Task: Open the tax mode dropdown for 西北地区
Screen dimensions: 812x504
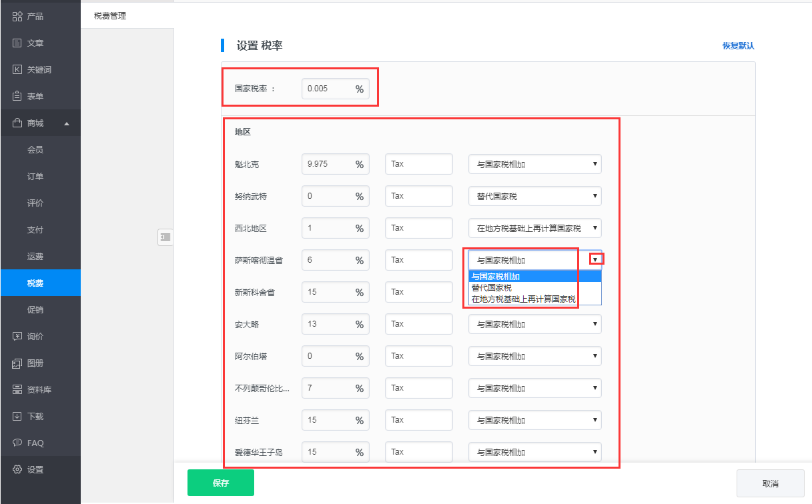Action: 534,228
